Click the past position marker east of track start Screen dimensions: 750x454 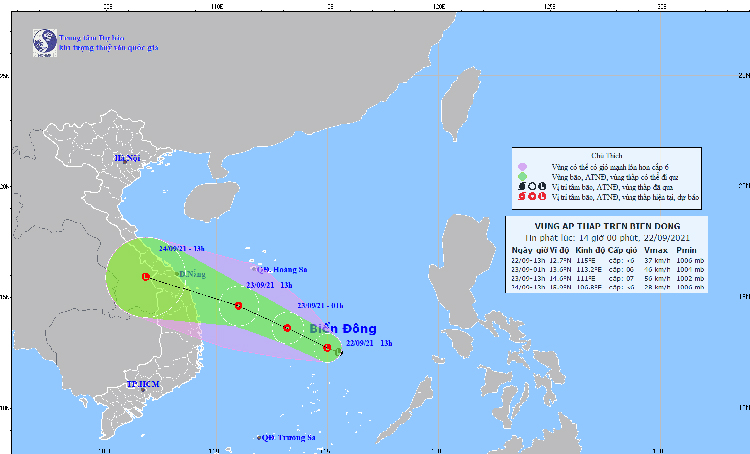click(x=338, y=353)
